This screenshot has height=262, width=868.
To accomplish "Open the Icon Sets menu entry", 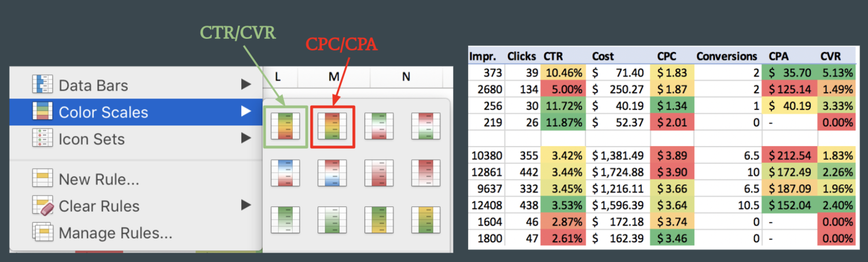I will 136,139.
